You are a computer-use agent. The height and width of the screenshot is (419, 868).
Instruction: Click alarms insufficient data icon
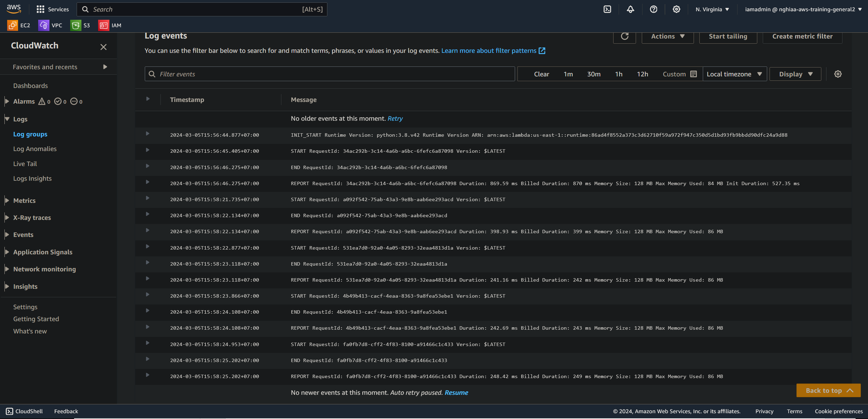(74, 101)
